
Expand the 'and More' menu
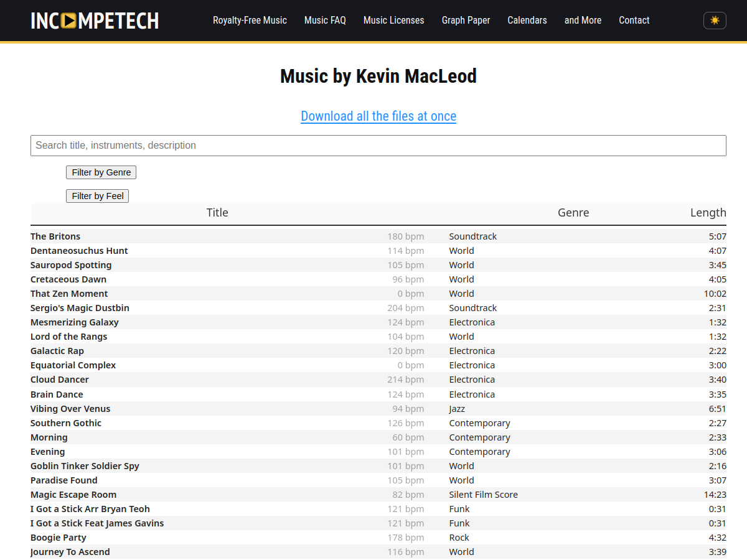(x=583, y=21)
